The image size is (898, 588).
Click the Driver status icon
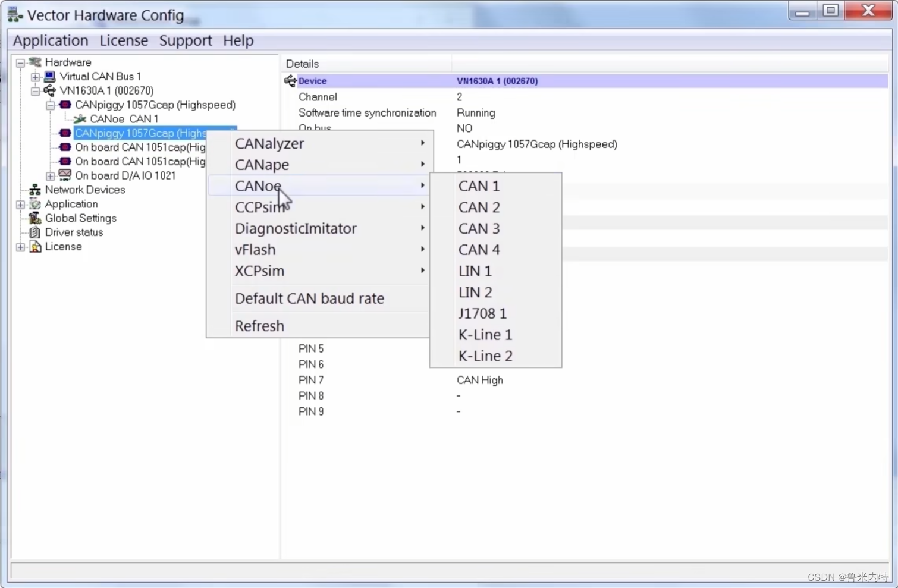point(35,232)
